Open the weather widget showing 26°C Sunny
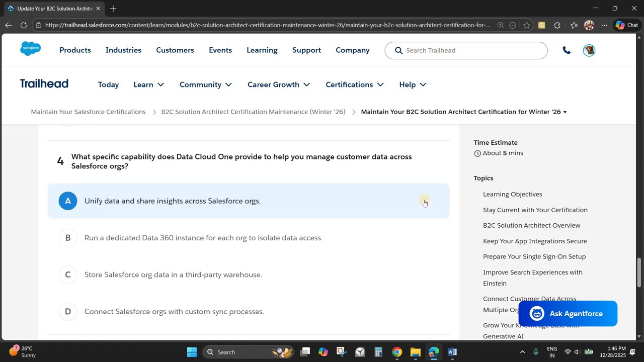Screen dimensions: 644x362 point(23,351)
